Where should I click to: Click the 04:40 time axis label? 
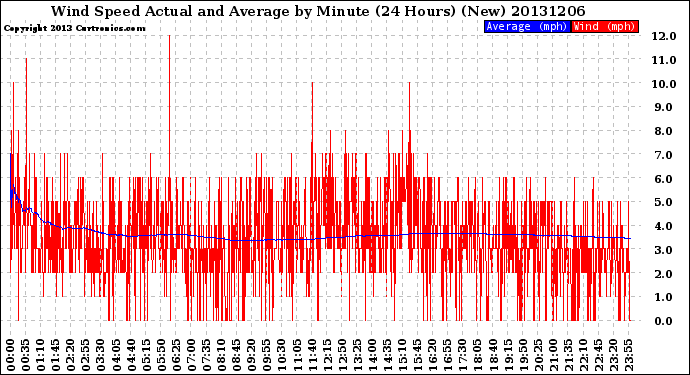(x=131, y=355)
